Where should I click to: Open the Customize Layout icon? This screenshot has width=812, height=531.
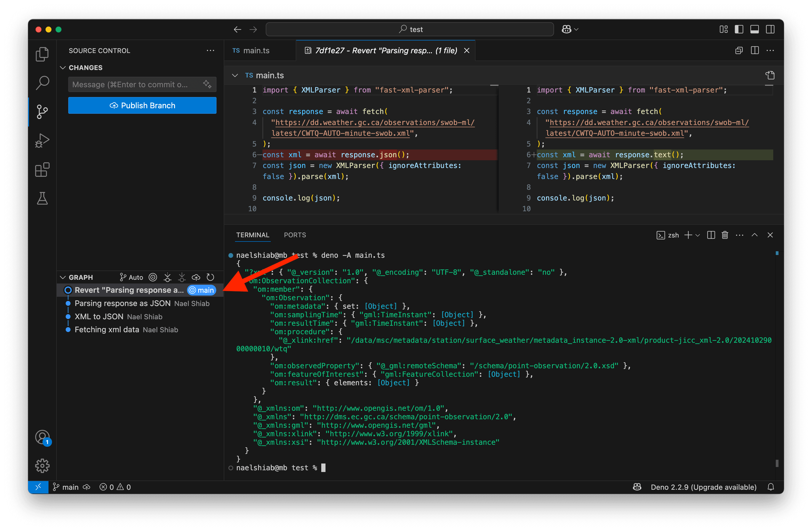click(x=723, y=29)
